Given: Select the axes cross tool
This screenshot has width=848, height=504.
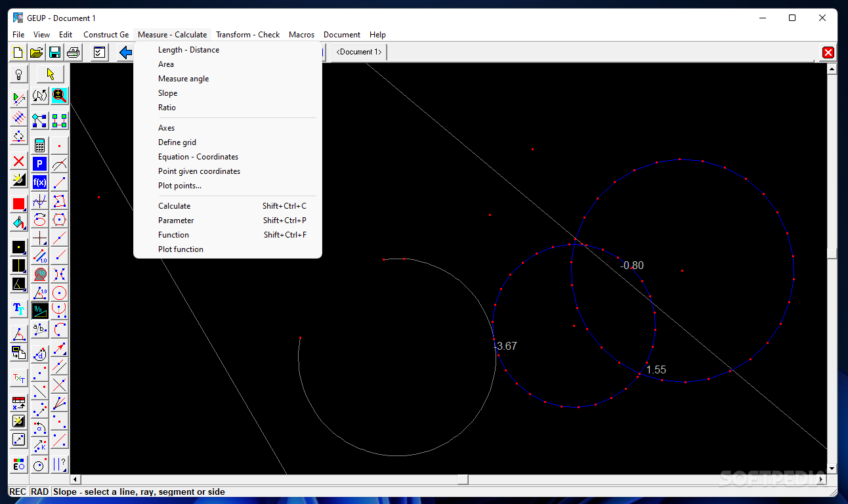Looking at the screenshot, I should point(40,238).
